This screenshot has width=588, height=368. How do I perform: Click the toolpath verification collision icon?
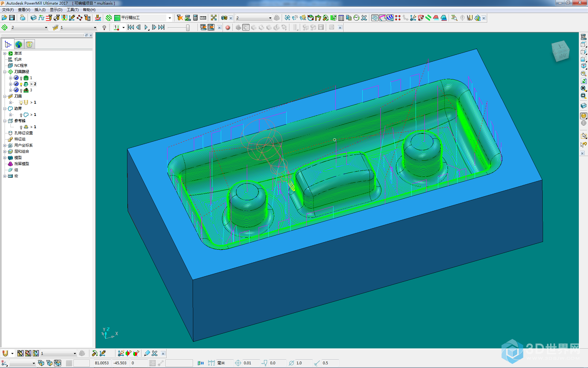(x=180, y=18)
